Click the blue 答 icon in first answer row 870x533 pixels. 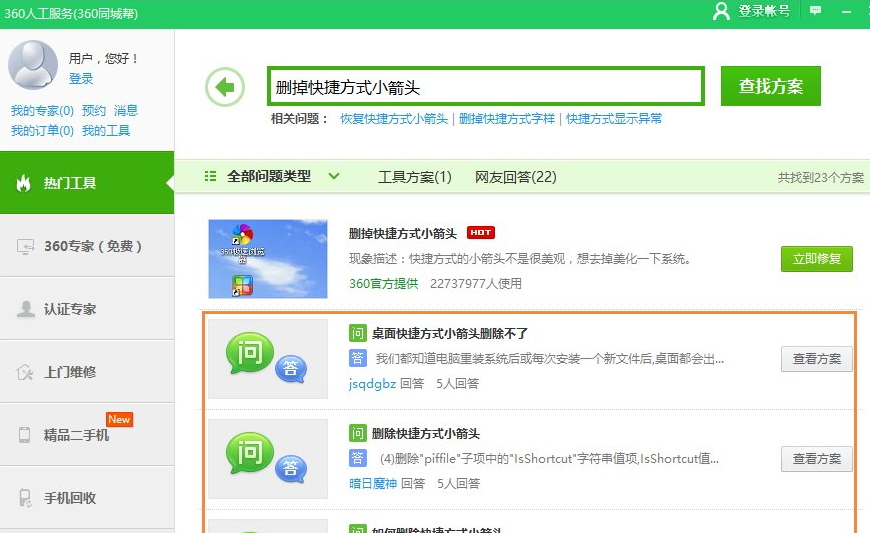click(x=357, y=358)
